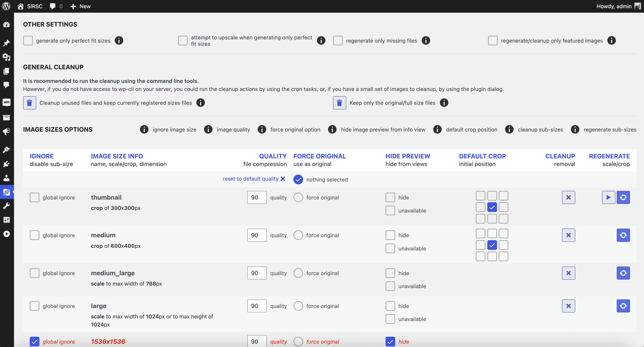Select force original radio for medium size
Screen dimensions: 644x347
(298, 235)
